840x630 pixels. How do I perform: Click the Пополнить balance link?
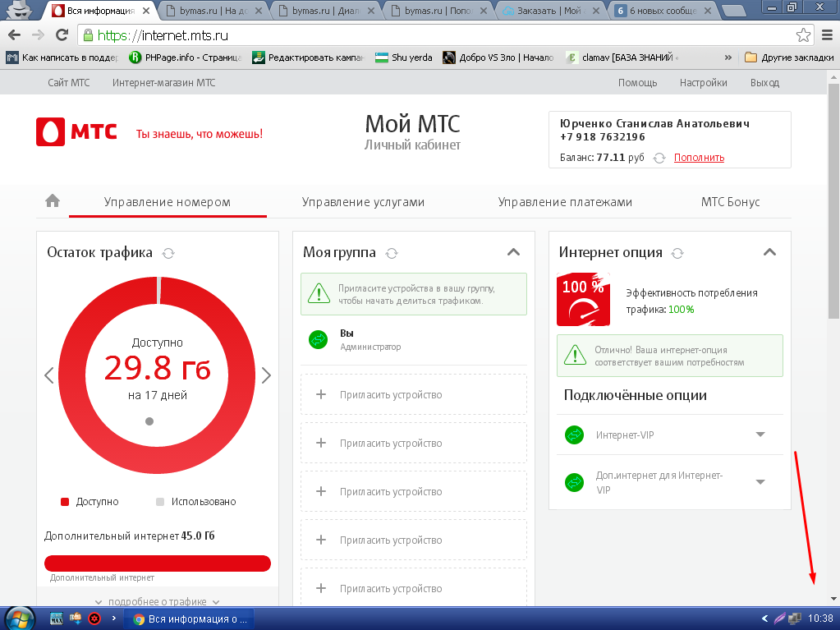tap(699, 158)
